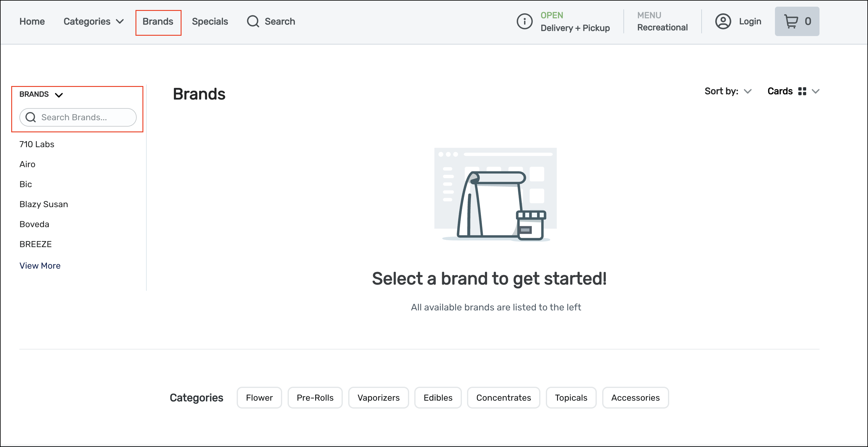Click the Cards grid view icon

pyautogui.click(x=802, y=91)
